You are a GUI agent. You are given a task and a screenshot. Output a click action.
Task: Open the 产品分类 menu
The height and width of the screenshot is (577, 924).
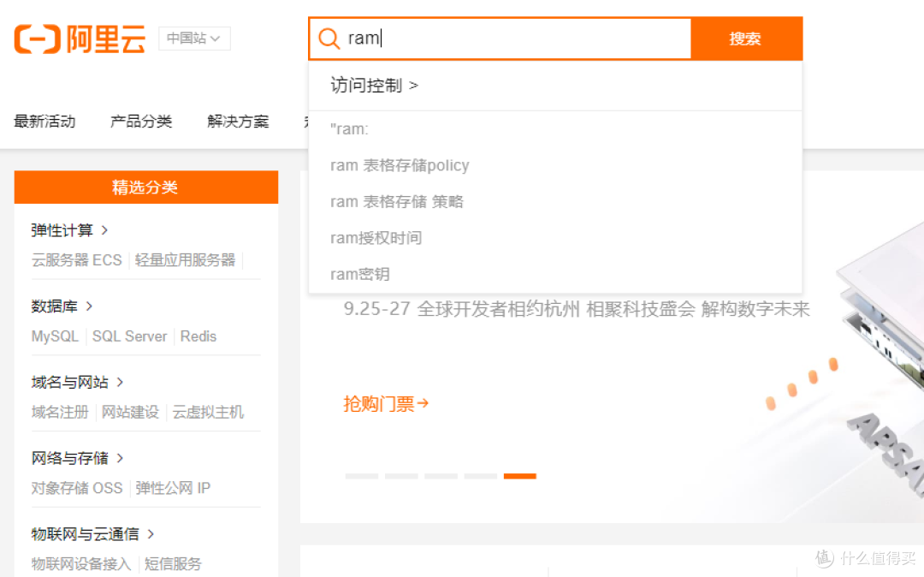[x=141, y=121]
